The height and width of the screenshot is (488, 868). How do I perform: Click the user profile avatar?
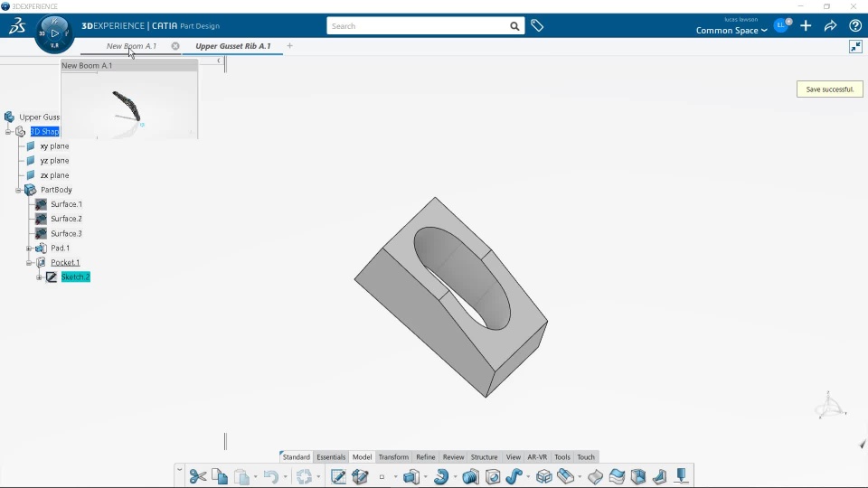coord(781,25)
